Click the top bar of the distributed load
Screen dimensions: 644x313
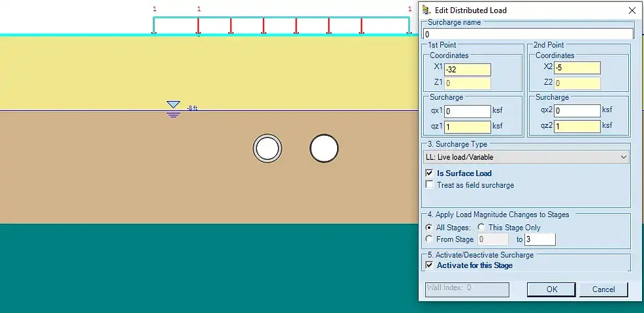pos(281,18)
